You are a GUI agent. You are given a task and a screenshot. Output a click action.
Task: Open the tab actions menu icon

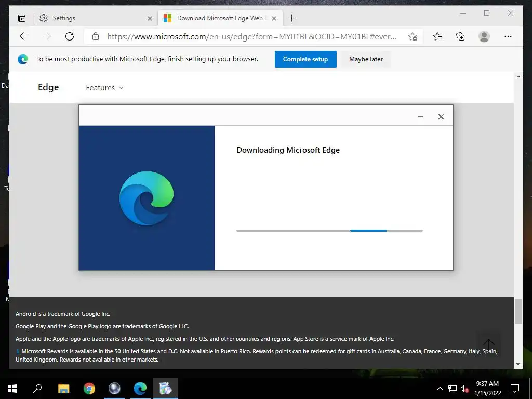(22, 18)
